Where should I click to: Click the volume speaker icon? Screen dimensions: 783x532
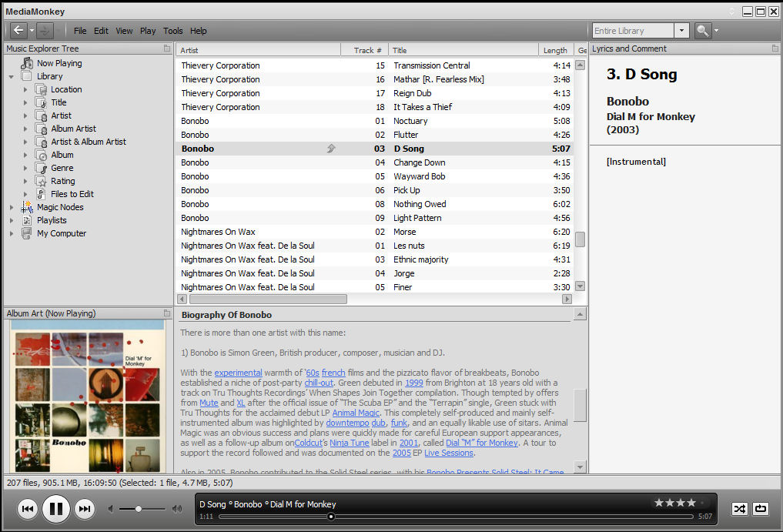tap(110, 509)
